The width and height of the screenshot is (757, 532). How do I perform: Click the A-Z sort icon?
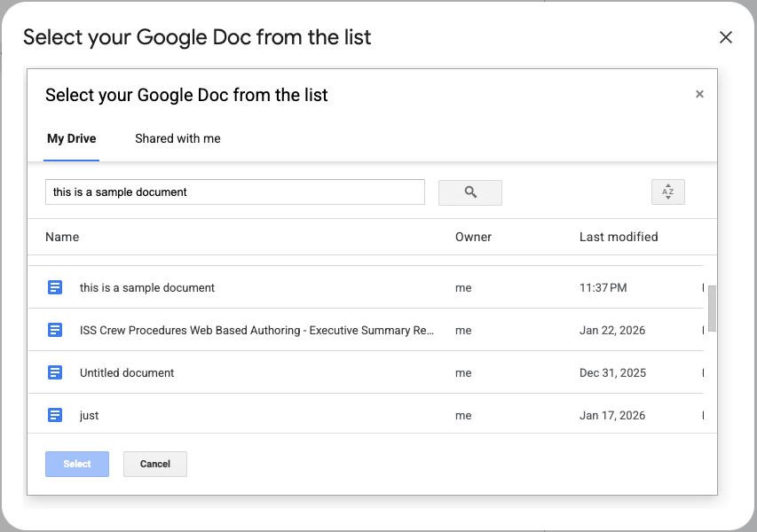[667, 192]
